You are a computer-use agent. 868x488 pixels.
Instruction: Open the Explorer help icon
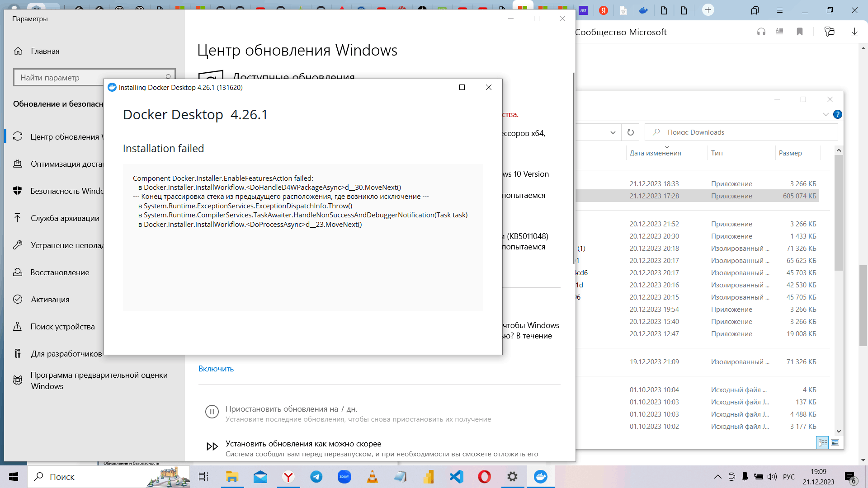click(838, 114)
